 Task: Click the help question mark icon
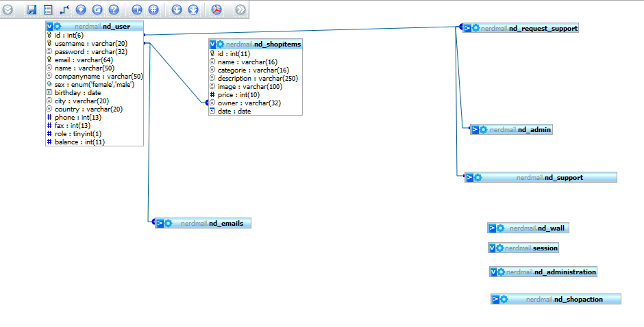point(114,10)
